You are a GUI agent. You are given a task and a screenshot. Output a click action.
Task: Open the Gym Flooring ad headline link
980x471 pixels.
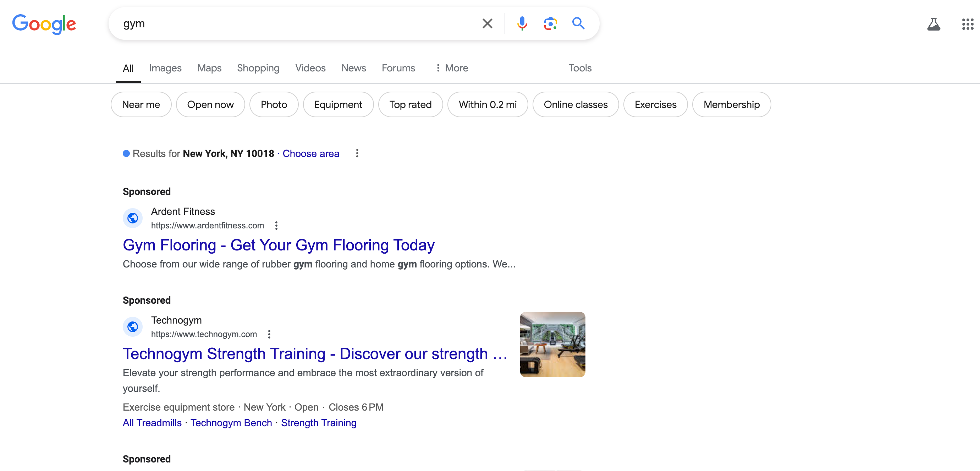point(279,245)
